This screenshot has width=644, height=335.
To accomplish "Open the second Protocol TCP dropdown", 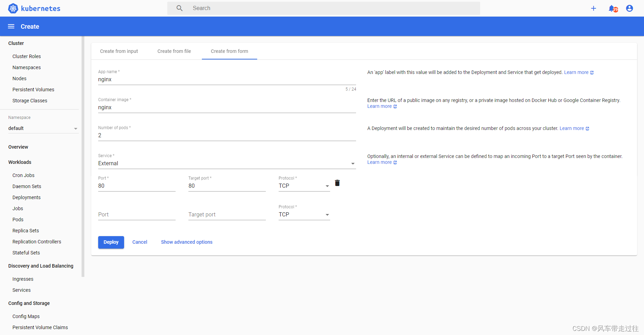I will coord(327,214).
